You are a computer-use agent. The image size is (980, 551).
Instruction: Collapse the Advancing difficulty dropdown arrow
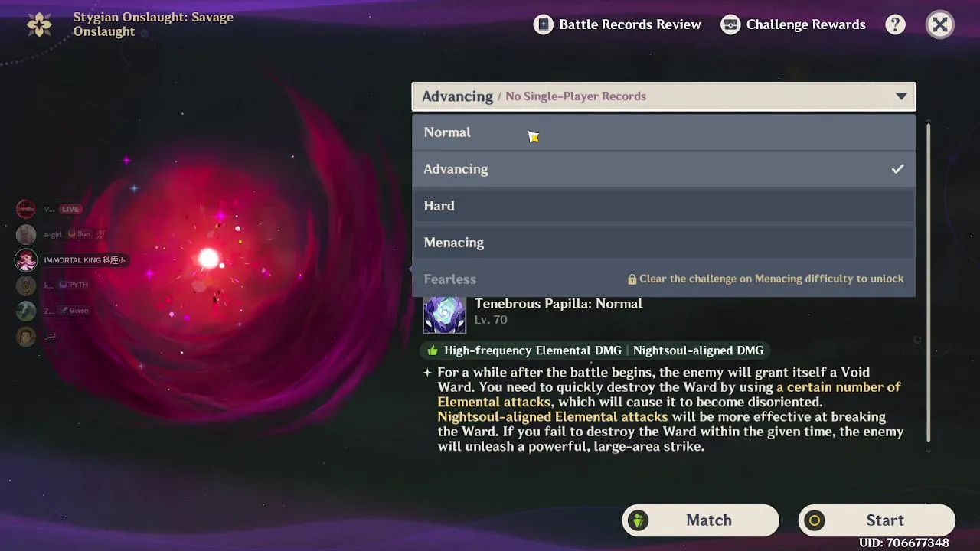901,96
